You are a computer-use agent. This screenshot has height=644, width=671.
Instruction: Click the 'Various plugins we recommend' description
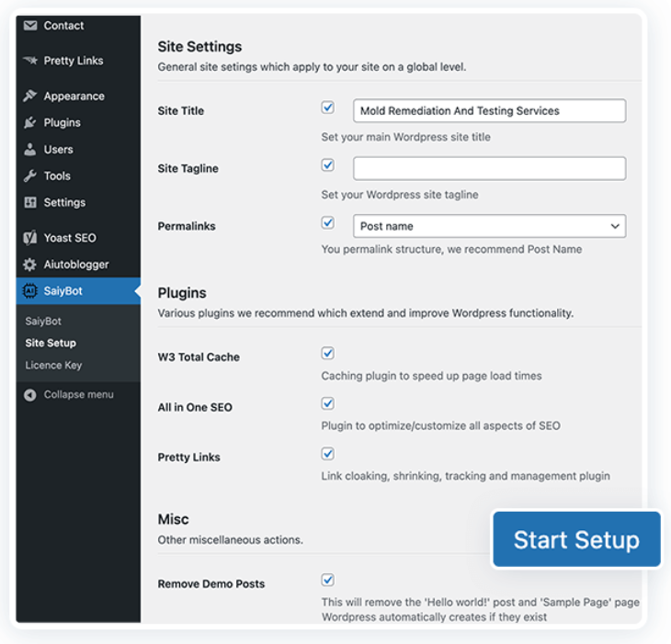point(366,313)
